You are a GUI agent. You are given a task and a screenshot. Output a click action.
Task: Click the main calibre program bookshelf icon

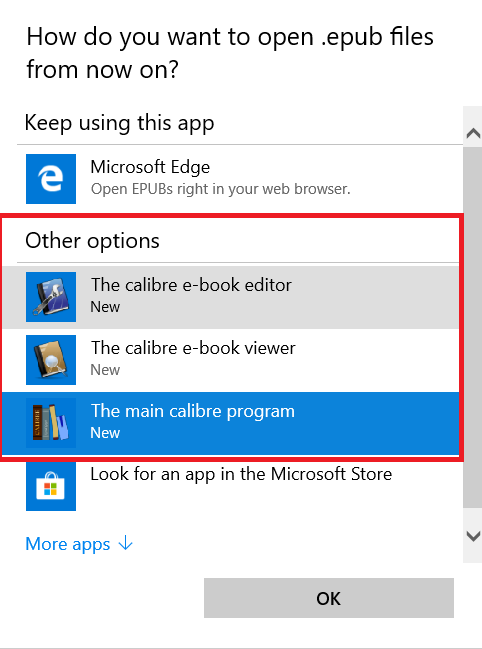click(51, 423)
